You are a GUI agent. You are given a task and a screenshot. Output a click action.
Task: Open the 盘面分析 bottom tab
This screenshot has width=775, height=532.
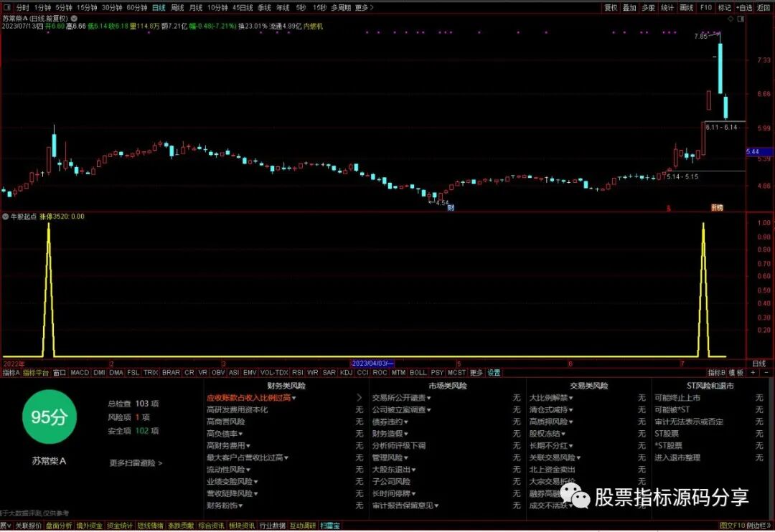point(59,526)
